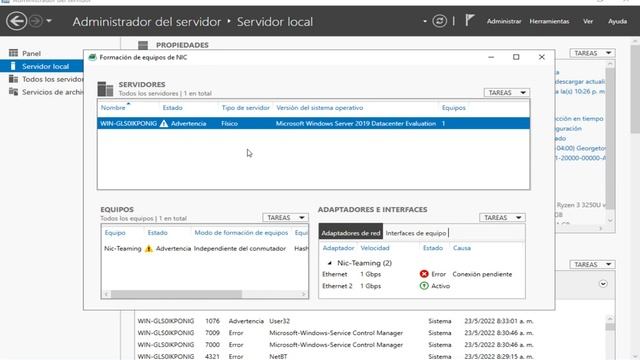This screenshot has height=360, width=640.
Task: Sort by Modo de formación de equipos
Action: 241,233
